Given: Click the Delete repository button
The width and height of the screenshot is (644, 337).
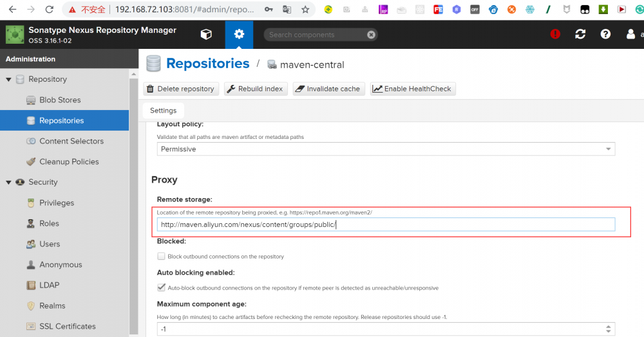Looking at the screenshot, I should (181, 89).
